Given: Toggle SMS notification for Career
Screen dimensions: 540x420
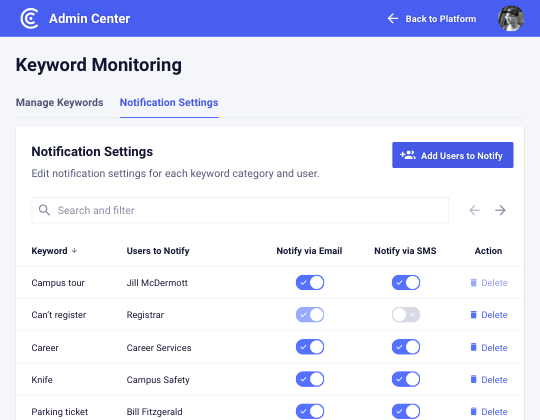Looking at the screenshot, I should (406, 347).
